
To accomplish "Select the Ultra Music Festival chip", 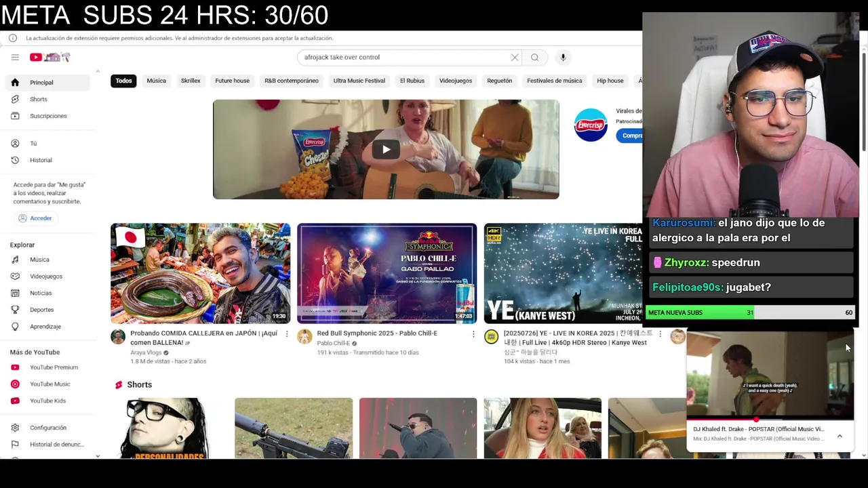I will (x=359, y=81).
